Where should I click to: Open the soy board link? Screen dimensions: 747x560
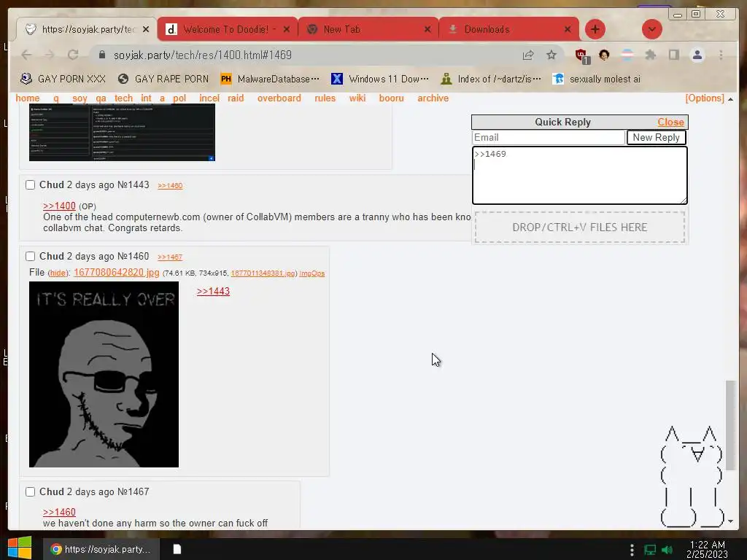pyautogui.click(x=80, y=98)
